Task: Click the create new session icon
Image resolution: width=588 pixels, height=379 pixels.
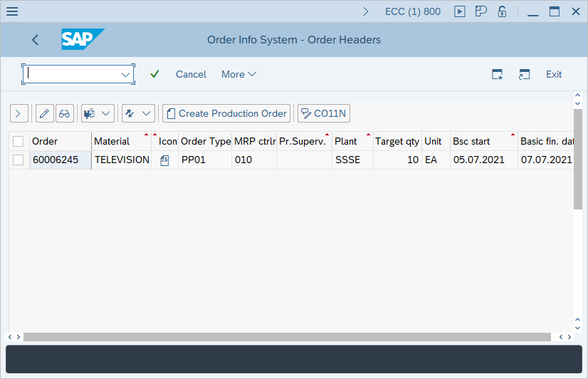Action: pyautogui.click(x=498, y=74)
